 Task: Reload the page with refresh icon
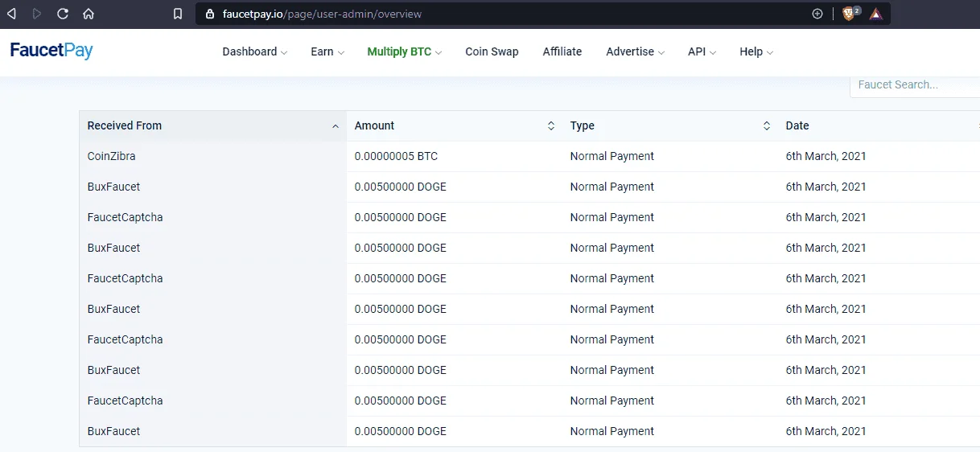coord(63,14)
